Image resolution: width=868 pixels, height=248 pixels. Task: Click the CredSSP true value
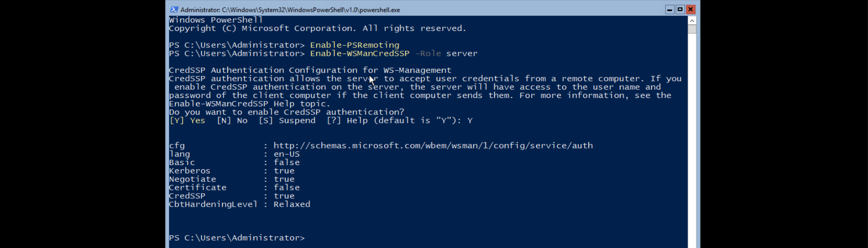click(284, 196)
